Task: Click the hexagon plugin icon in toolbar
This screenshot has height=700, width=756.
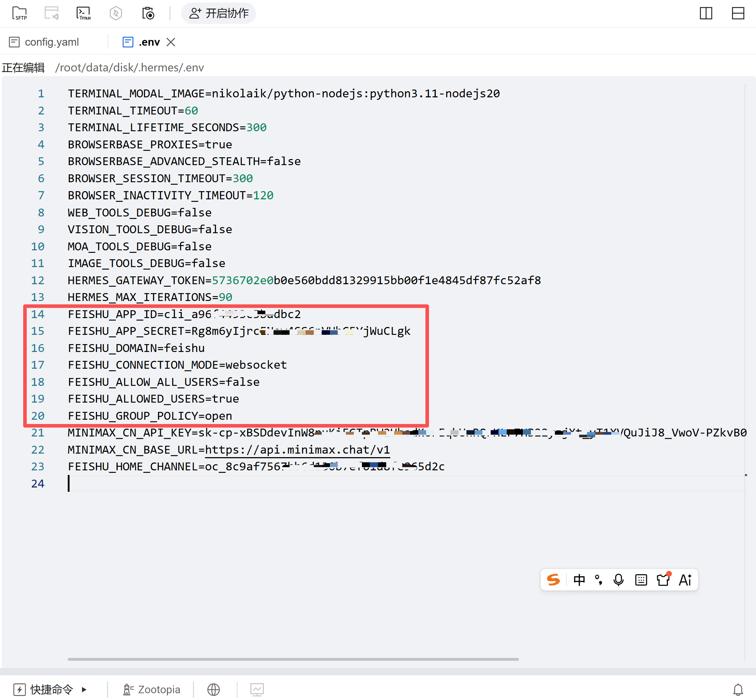Action: pos(116,13)
